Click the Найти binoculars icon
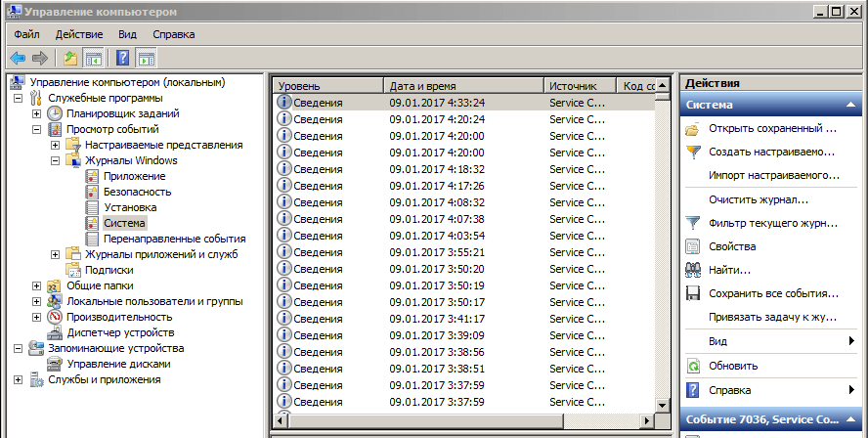The width and height of the screenshot is (868, 438). (x=693, y=270)
